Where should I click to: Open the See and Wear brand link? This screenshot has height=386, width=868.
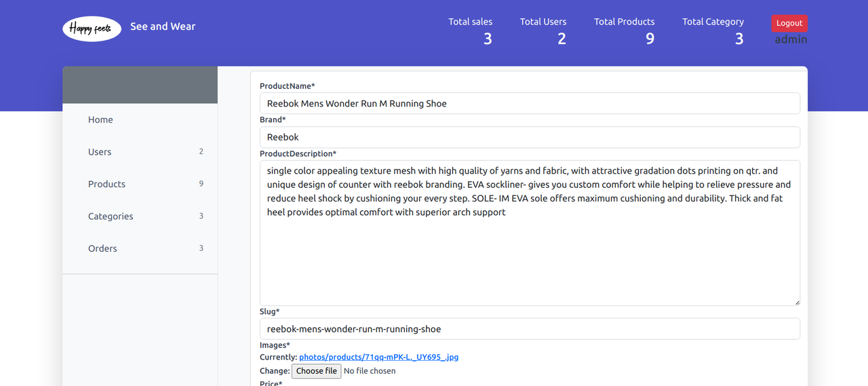(x=163, y=26)
